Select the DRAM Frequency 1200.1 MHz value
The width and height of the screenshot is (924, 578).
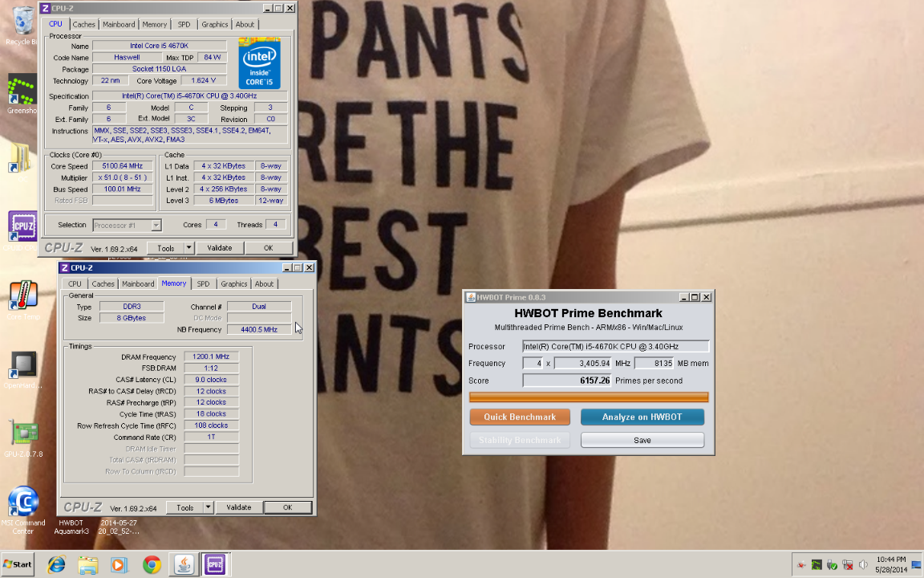click(211, 356)
